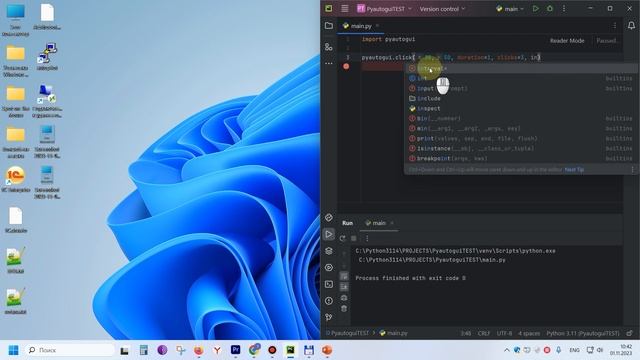The image size is (640, 360).
Task: Open the Problems tool window icon
Action: (x=329, y=301)
